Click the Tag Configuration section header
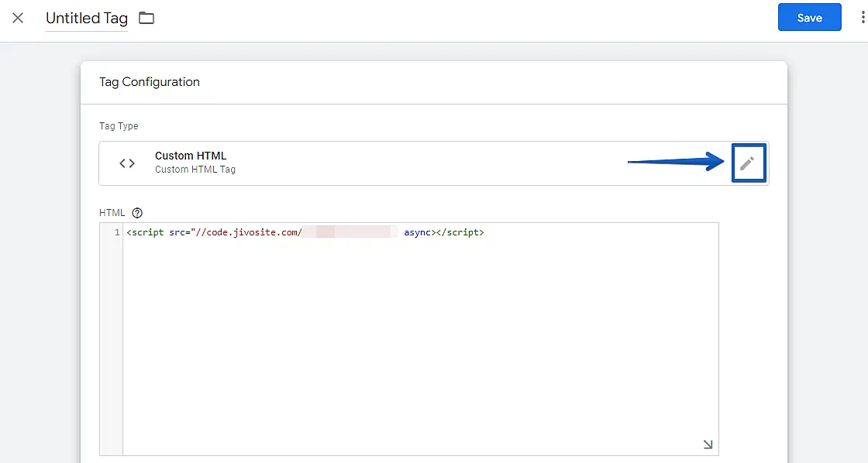Screen dimensions: 868x463 150,82
